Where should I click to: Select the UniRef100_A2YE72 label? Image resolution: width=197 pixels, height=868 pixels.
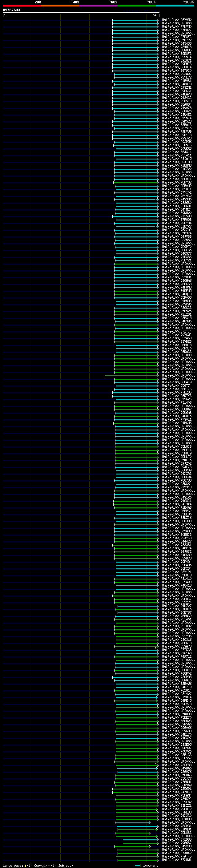[176, 78]
